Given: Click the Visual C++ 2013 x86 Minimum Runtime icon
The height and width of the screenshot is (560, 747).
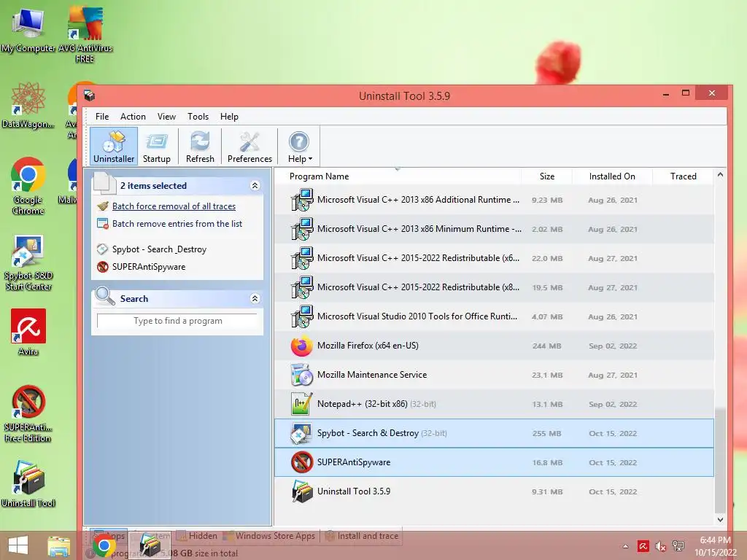Looking at the screenshot, I should pyautogui.click(x=302, y=228).
